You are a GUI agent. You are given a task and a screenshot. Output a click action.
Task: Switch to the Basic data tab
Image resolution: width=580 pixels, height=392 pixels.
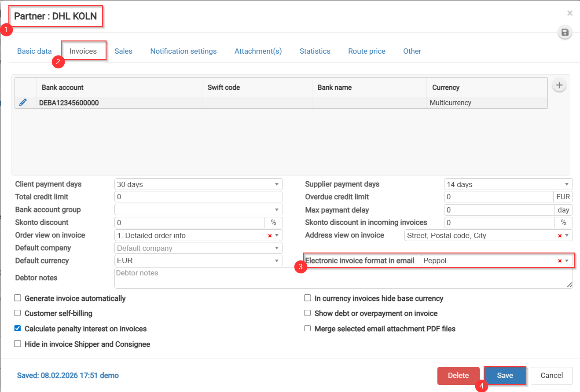pos(34,51)
